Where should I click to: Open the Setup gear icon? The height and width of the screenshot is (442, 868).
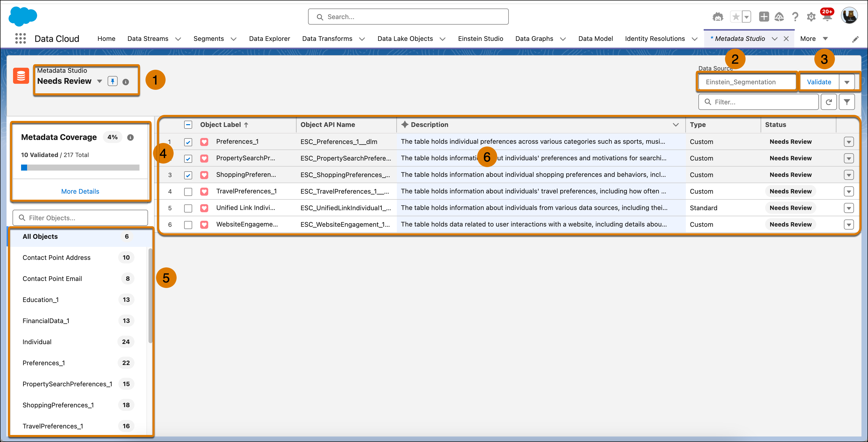tap(811, 17)
